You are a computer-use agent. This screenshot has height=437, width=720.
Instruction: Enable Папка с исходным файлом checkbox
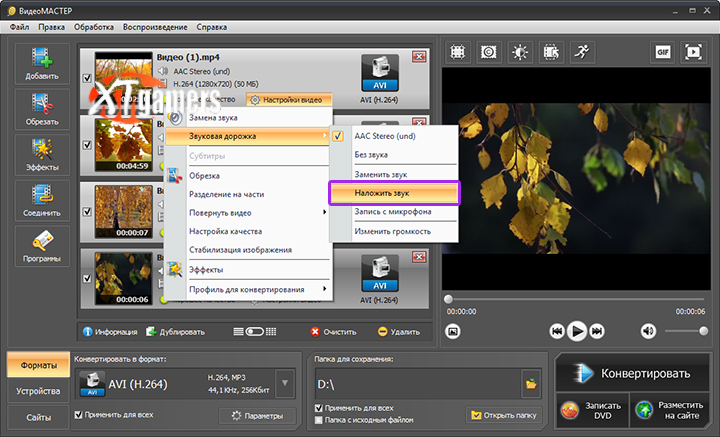319,420
